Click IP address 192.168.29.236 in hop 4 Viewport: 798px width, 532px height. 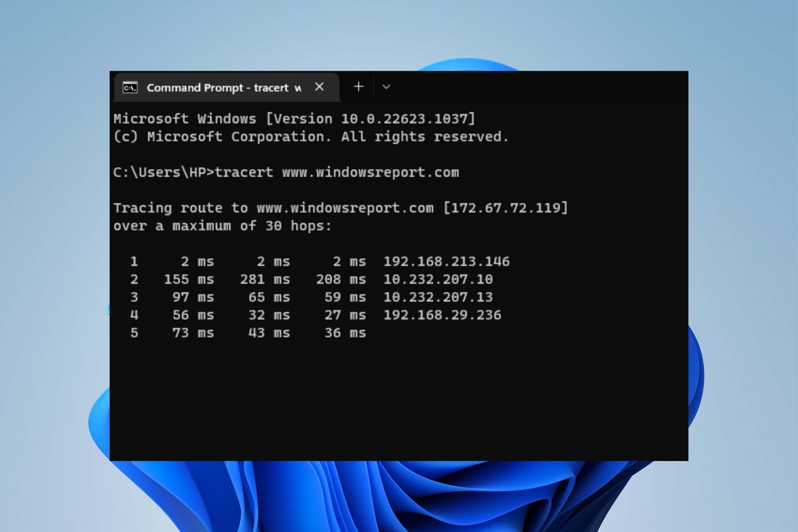click(442, 315)
